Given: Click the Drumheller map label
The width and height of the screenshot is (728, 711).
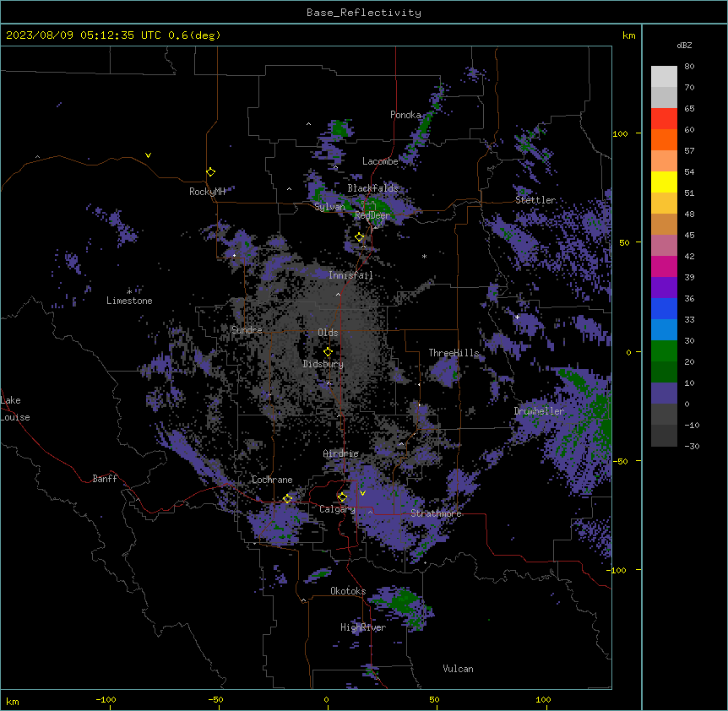Looking at the screenshot, I should click(539, 411).
